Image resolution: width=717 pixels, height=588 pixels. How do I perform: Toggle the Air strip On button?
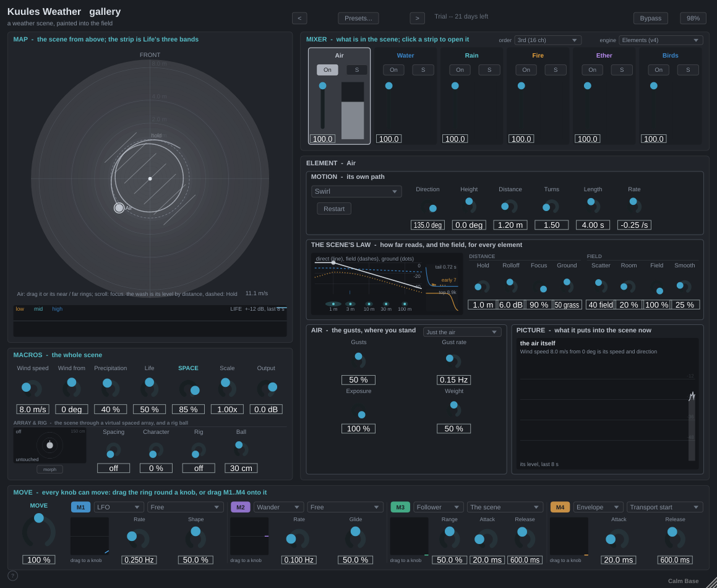327,69
